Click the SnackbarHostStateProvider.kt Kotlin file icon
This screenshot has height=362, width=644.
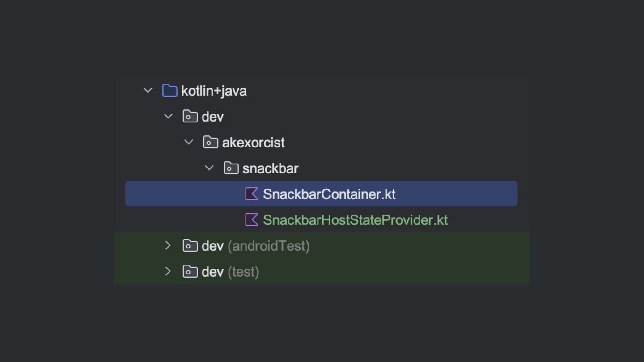(252, 220)
